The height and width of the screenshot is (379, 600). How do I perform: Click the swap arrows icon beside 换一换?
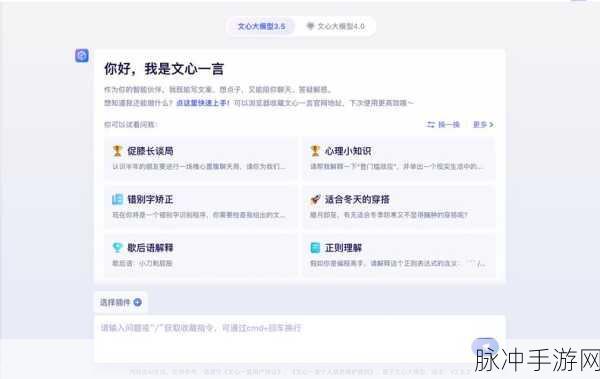[431, 124]
